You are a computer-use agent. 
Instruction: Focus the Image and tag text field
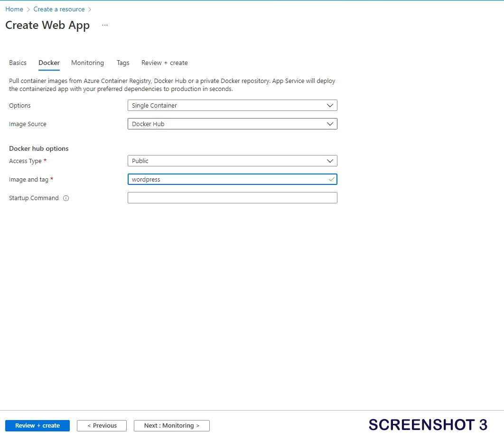tap(228, 180)
